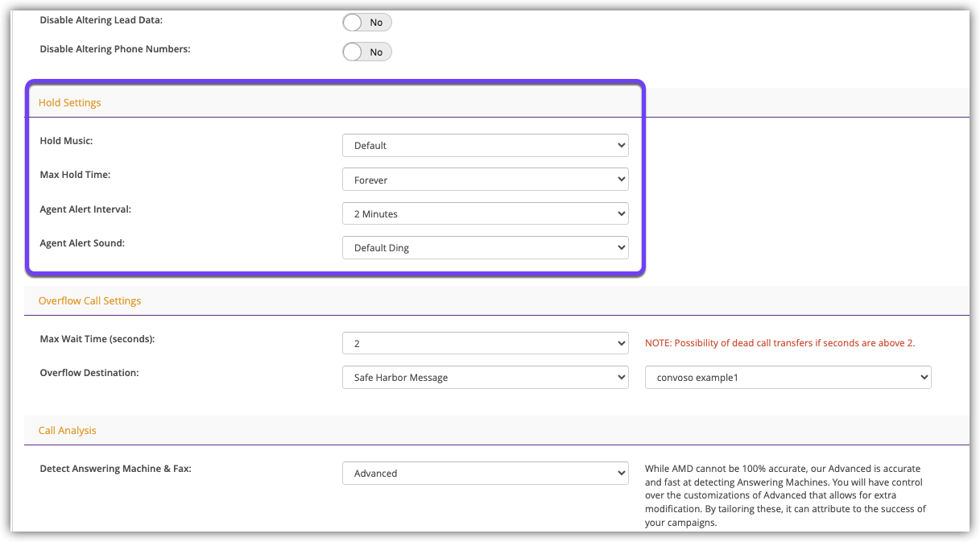Click the Call Analysis section header

[x=68, y=430]
